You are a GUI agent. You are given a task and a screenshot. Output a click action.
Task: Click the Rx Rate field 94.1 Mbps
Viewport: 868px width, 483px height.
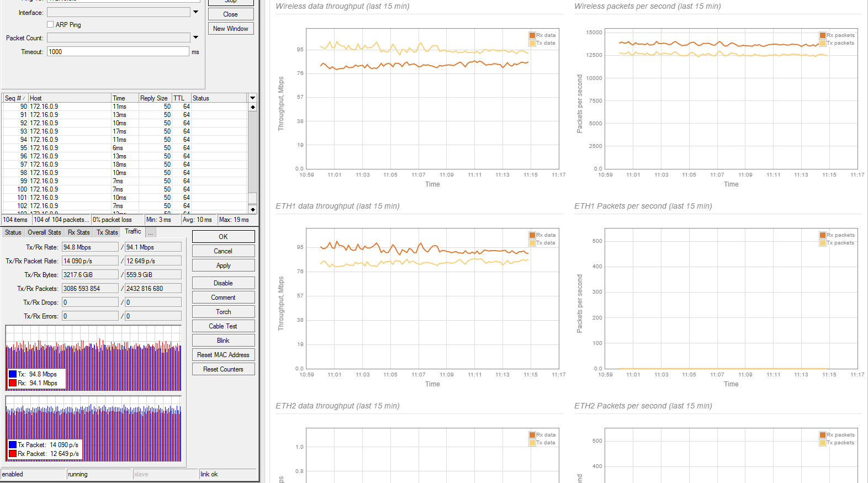pyautogui.click(x=153, y=247)
